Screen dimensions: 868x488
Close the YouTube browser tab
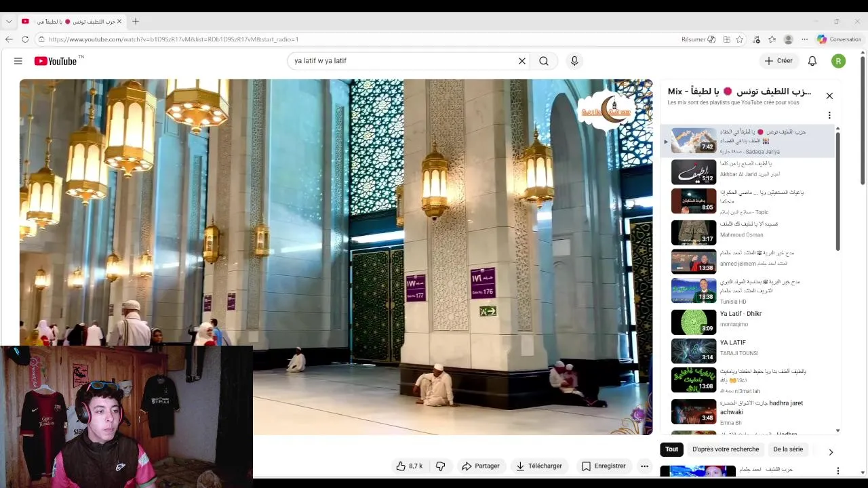[119, 22]
